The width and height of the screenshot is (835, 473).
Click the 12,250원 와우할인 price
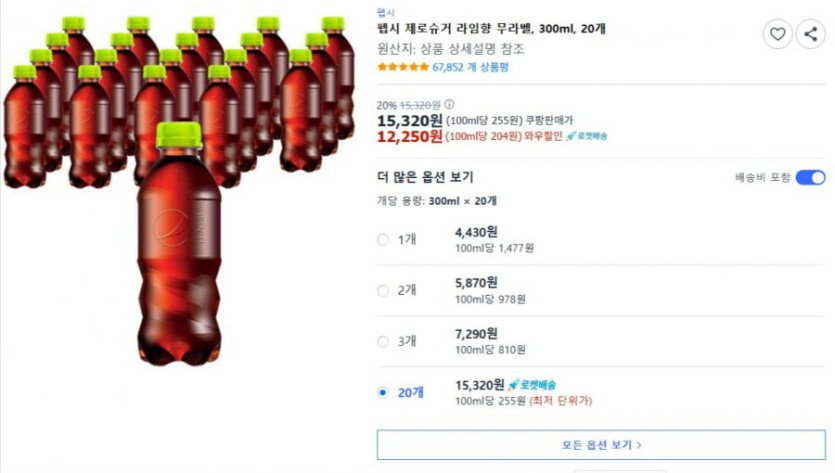410,137
